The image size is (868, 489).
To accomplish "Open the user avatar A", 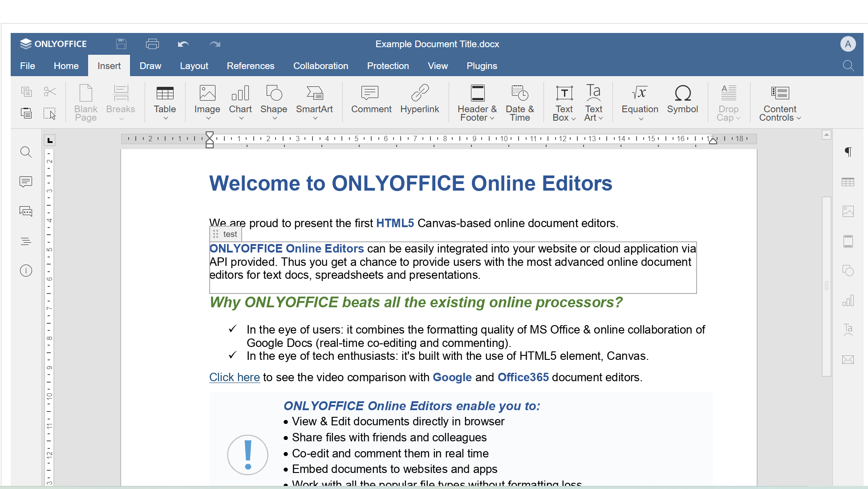I will [x=848, y=44].
